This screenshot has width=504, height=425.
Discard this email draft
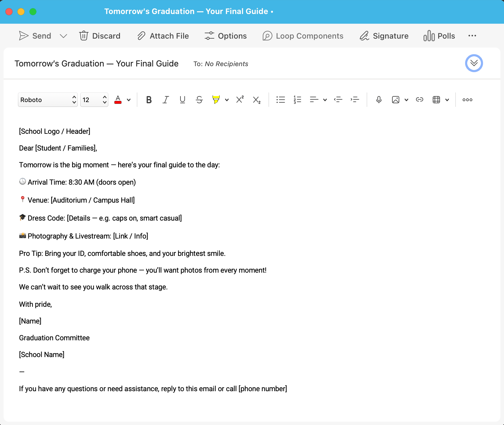point(100,36)
